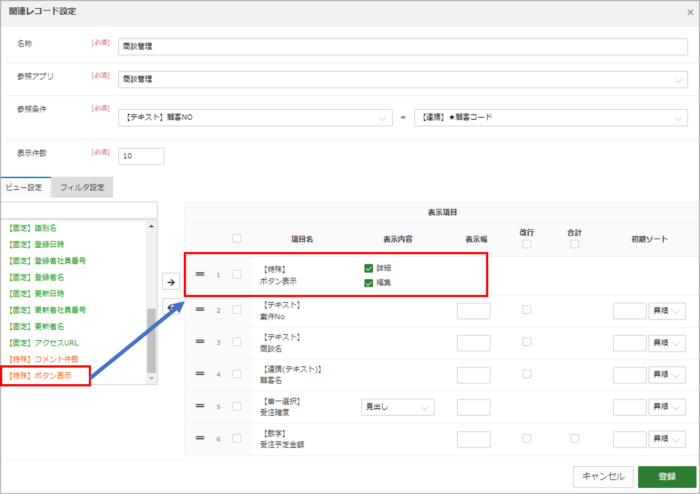The height and width of the screenshot is (494, 700).
Task: Click the 表示件数 input field
Action: (x=141, y=156)
